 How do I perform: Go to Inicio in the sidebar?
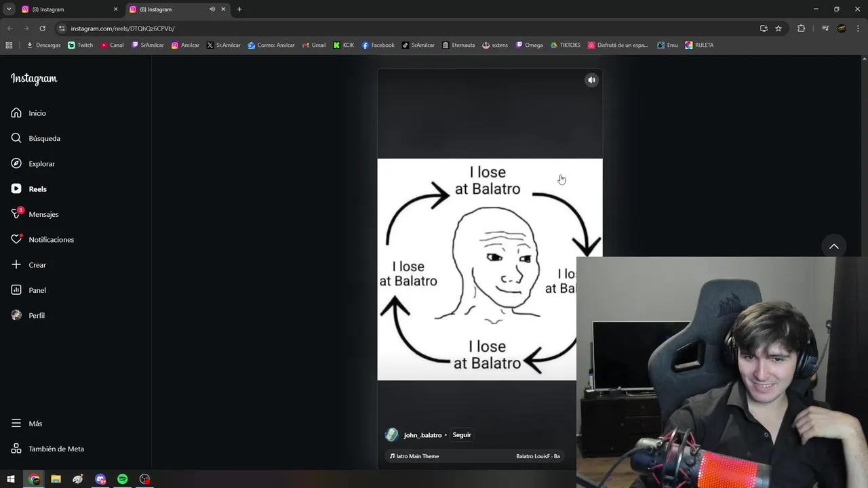pyautogui.click(x=28, y=113)
